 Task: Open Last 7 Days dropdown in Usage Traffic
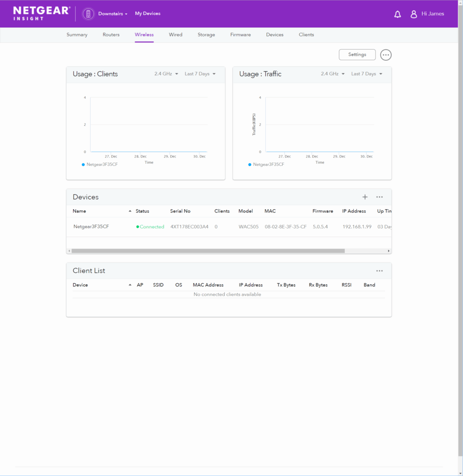click(x=366, y=74)
